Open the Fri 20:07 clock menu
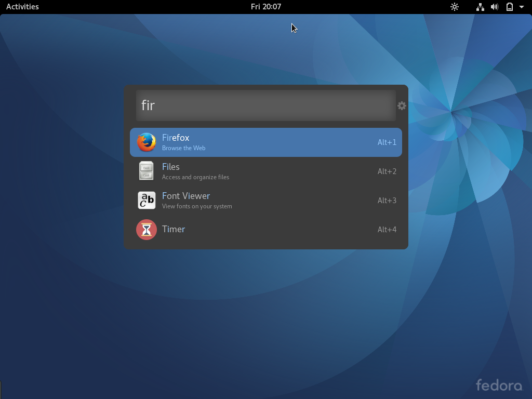This screenshot has height=399, width=532. [266, 7]
